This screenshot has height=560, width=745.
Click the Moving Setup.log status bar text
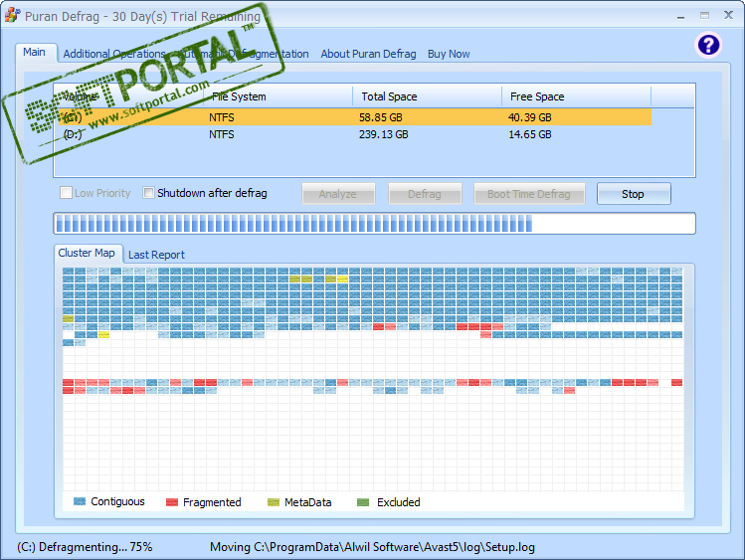pos(372,547)
